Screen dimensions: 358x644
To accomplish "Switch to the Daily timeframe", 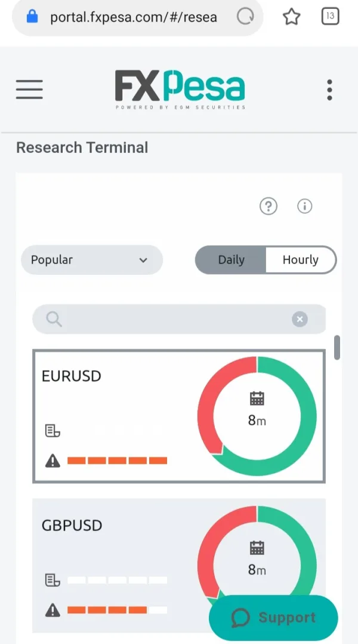I will [231, 260].
